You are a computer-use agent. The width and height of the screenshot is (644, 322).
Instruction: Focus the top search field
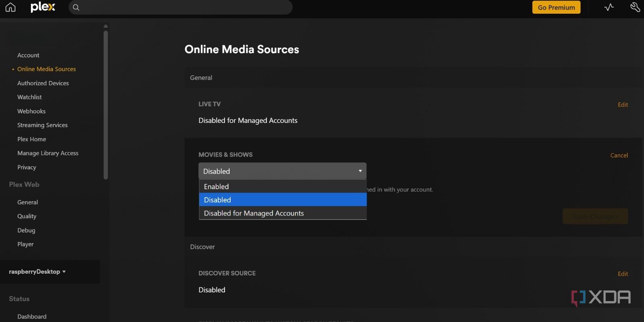point(180,7)
